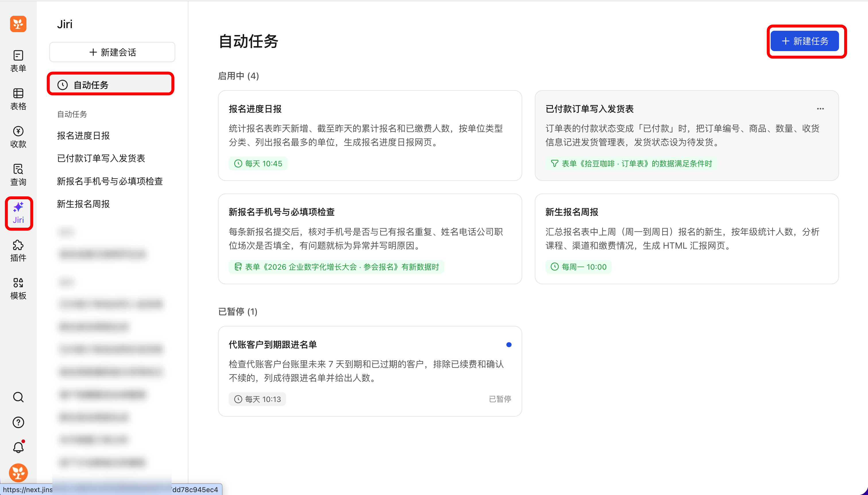Click the 已暂停 status label on the card
The image size is (868, 495).
[500, 399]
